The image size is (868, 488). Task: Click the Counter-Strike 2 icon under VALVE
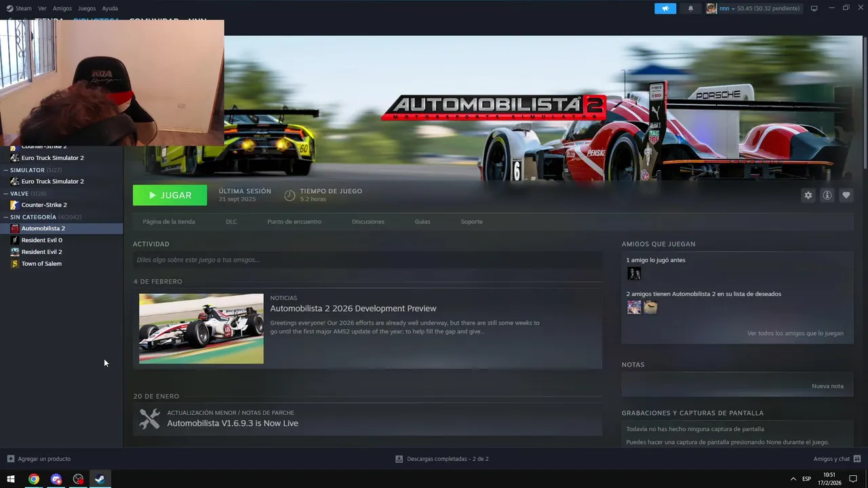[15, 205]
